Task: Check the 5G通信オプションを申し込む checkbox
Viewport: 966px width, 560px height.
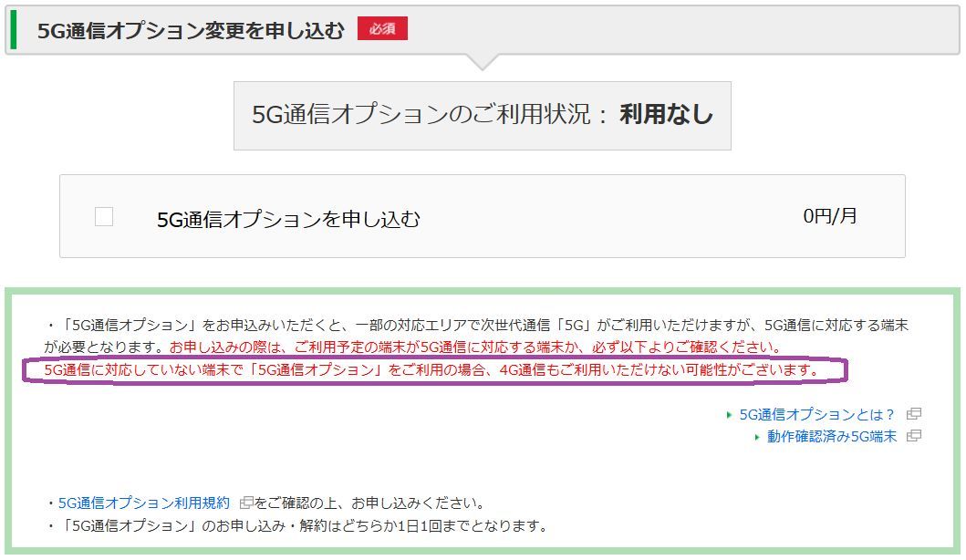Action: coord(104,217)
